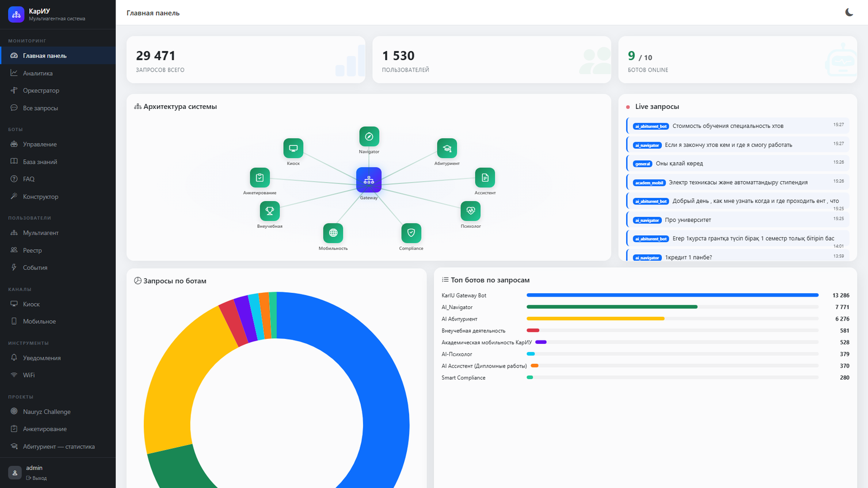Screen dimensions: 868x488
Task: Click the 'Топ ботов по запросам' heading
Action: tap(490, 280)
